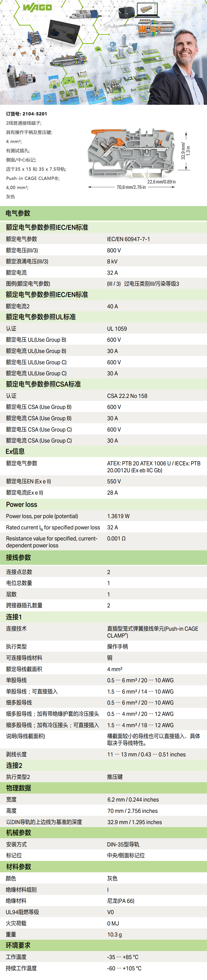The image size is (207, 980).
Task: Select the 材料参数 section header
Action: click(18, 867)
